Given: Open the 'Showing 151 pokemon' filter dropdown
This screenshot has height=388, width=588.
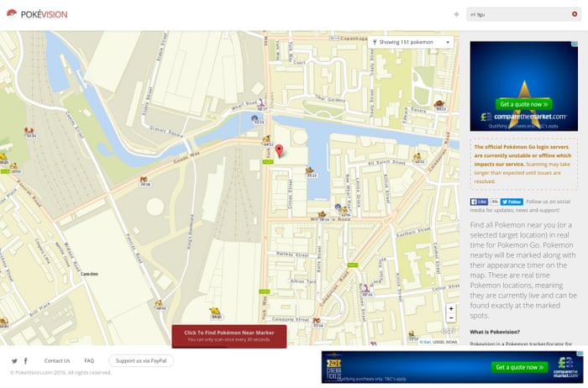Looking at the screenshot, I should pyautogui.click(x=411, y=41).
